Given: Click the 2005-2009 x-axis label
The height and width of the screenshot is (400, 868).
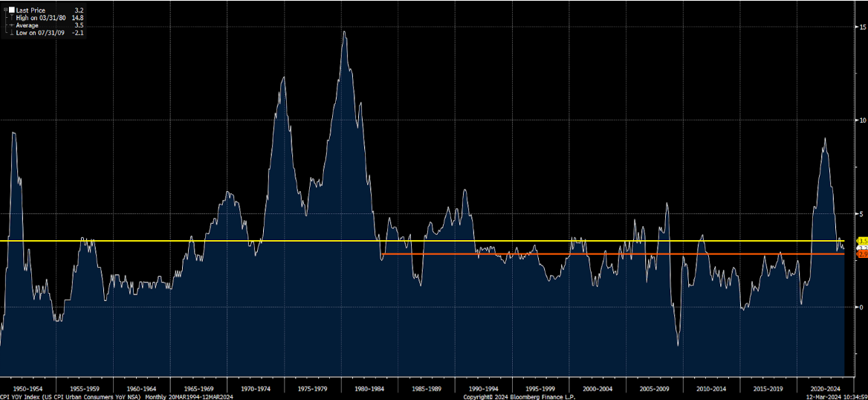Looking at the screenshot, I should click(x=654, y=389).
